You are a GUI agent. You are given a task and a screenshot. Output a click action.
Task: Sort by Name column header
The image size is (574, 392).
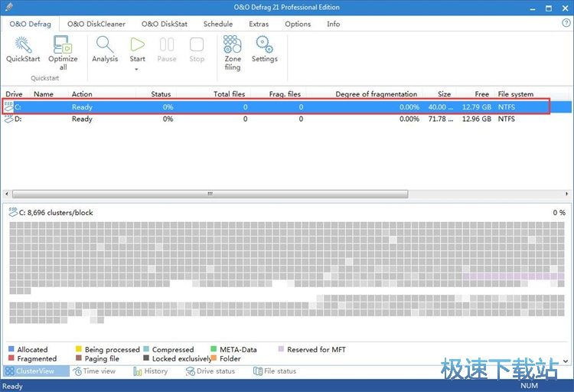[44, 94]
